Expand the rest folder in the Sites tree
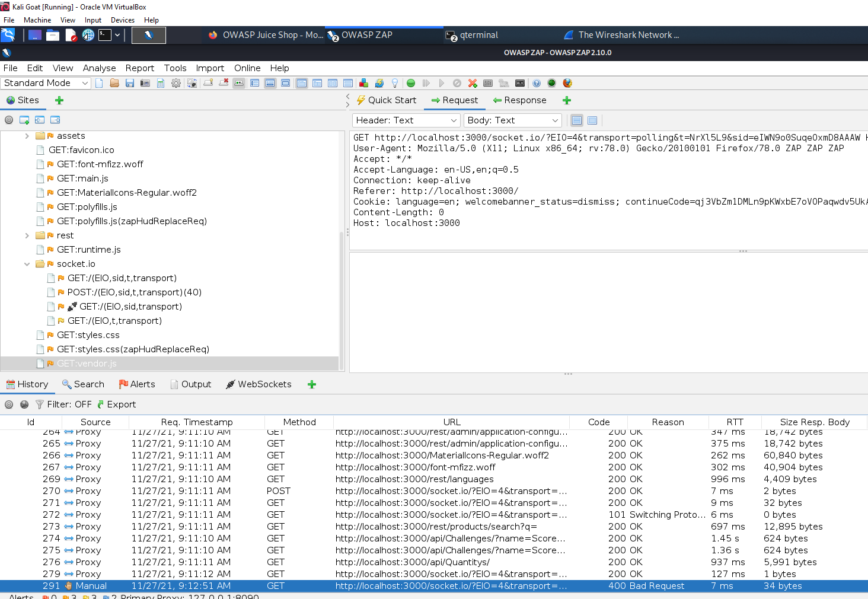 point(27,235)
